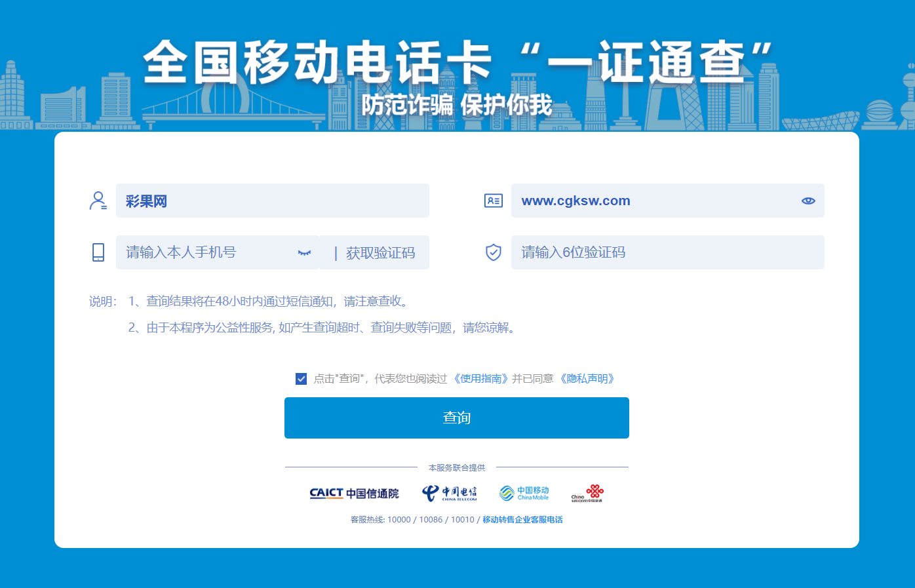915x588 pixels.
Task: Click the 请输入6位验证码 input field
Action: pos(667,252)
